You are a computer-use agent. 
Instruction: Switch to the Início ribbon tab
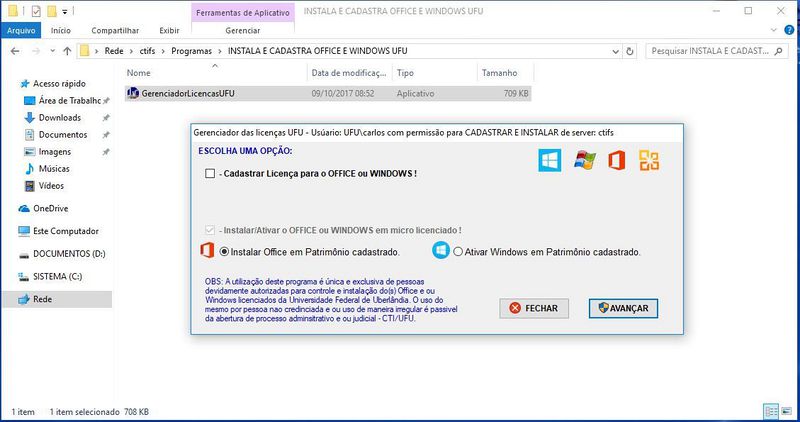(61, 31)
